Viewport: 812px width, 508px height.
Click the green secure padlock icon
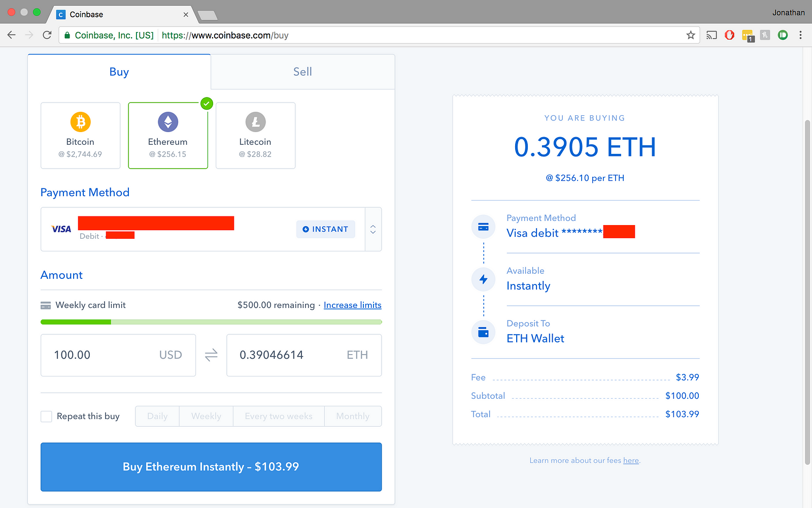click(67, 35)
